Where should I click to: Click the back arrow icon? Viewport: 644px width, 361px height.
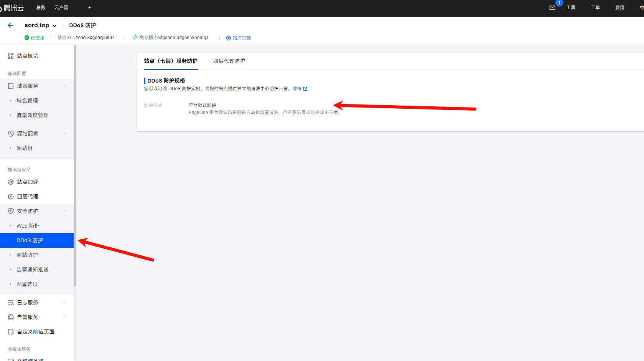(x=10, y=25)
